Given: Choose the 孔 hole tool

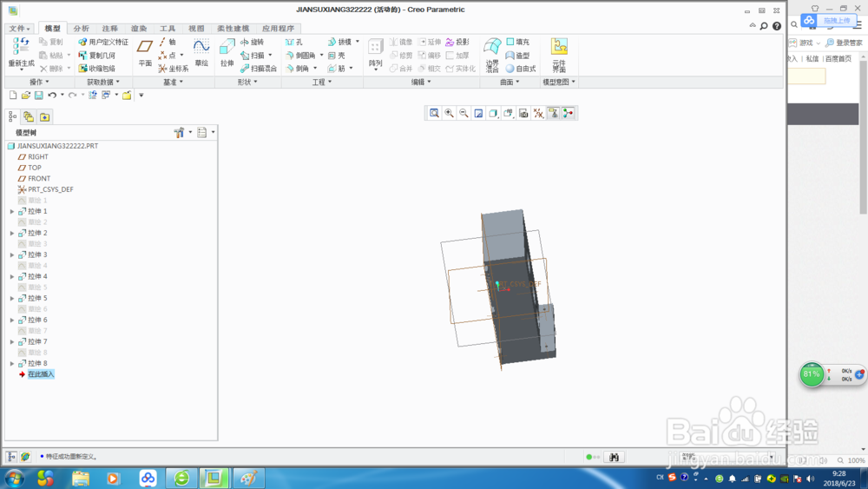Looking at the screenshot, I should point(294,42).
